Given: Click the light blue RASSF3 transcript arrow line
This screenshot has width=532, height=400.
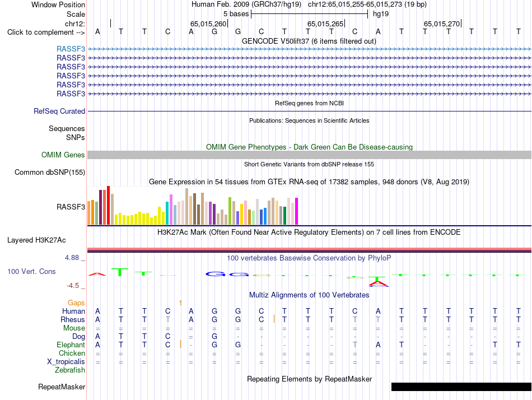Looking at the screenshot, I should click(309, 49).
